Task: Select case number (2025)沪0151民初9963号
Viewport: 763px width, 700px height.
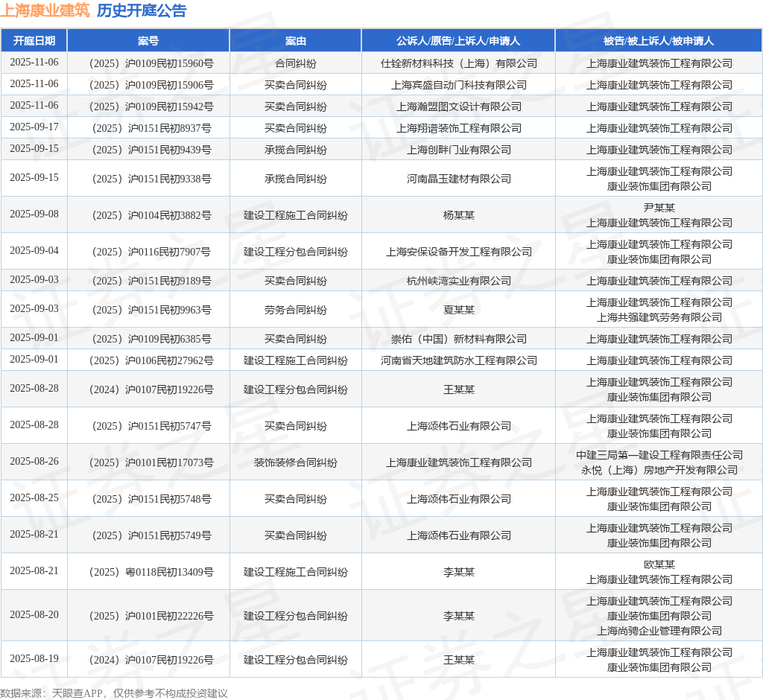Action: 151,310
